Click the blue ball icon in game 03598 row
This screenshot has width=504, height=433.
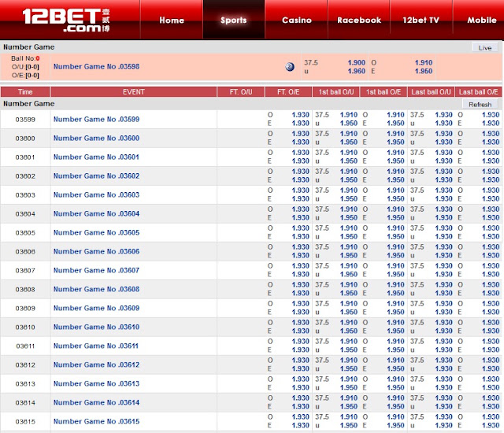(290, 67)
